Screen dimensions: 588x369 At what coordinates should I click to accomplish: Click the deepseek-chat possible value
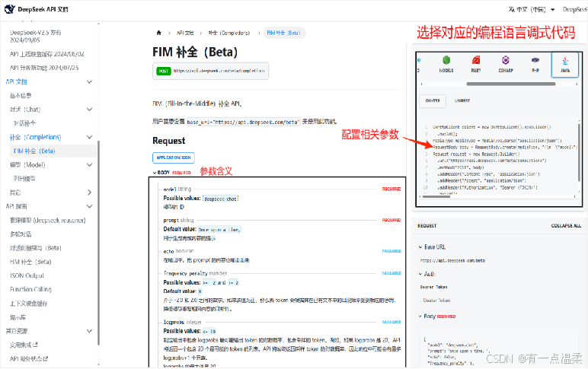click(221, 199)
